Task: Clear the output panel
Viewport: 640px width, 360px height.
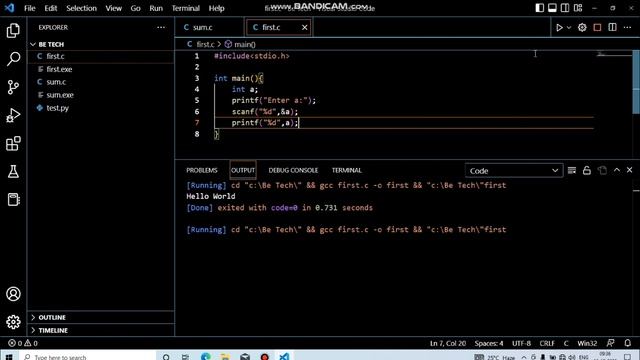Action: 572,170
